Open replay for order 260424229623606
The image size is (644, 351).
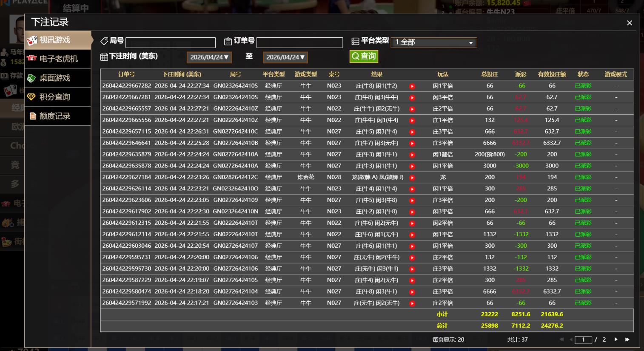pyautogui.click(x=412, y=201)
